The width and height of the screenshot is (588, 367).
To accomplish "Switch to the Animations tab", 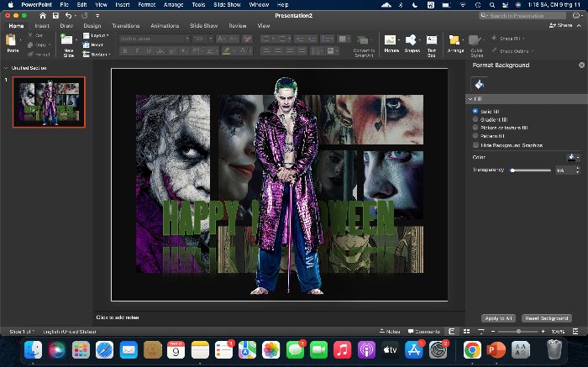I will click(165, 26).
